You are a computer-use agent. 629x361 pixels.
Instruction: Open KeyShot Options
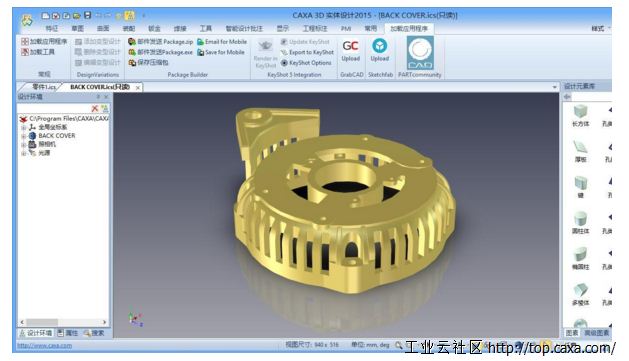click(x=306, y=63)
